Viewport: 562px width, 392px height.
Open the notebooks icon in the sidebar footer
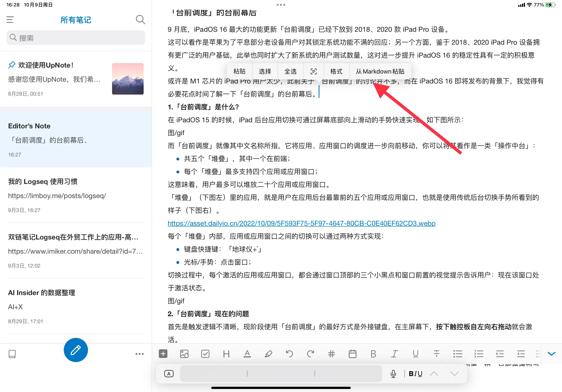point(12,354)
